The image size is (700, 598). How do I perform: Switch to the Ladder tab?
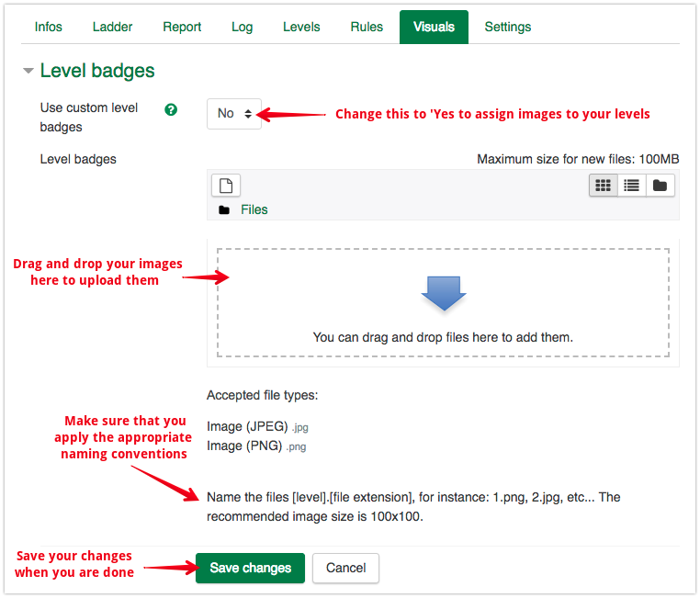tap(112, 27)
